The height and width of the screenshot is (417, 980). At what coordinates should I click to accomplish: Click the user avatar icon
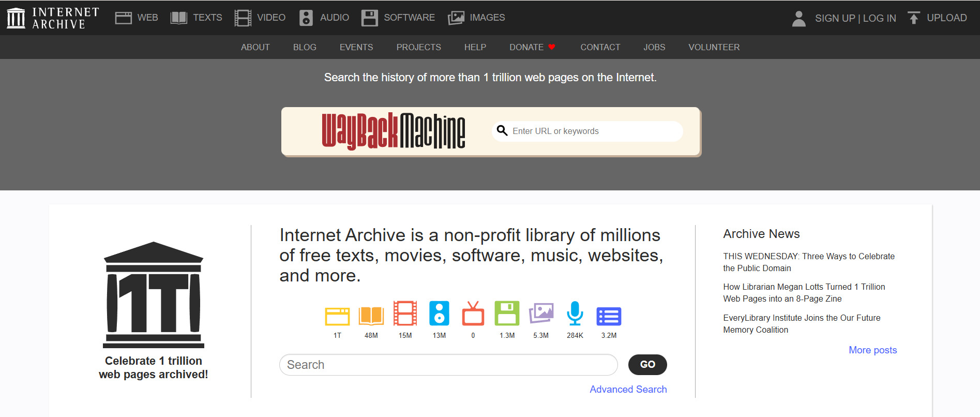tap(799, 18)
